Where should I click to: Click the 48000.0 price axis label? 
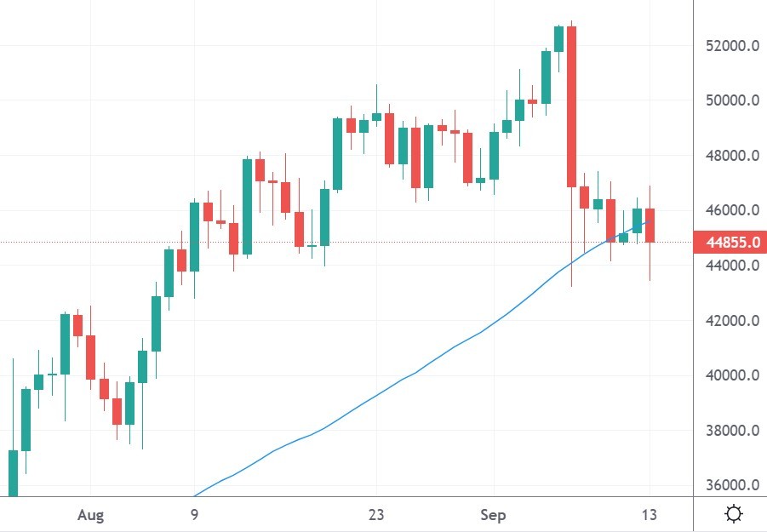click(730, 156)
